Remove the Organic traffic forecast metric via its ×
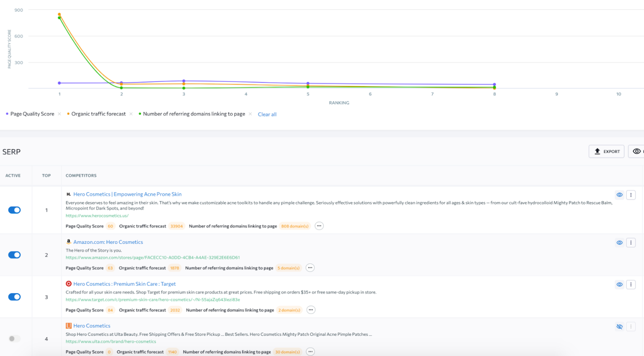Viewport: 644px width, 356px height. pyautogui.click(x=131, y=114)
